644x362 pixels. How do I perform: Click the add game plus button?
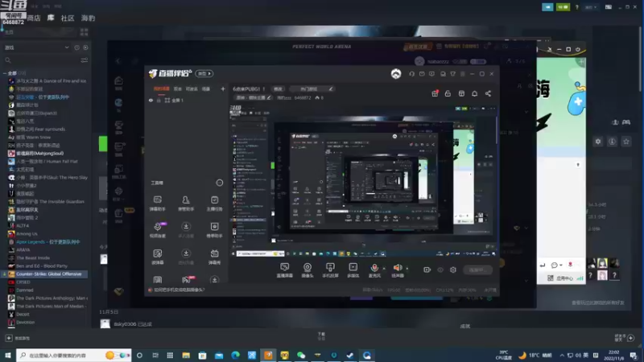[9, 338]
